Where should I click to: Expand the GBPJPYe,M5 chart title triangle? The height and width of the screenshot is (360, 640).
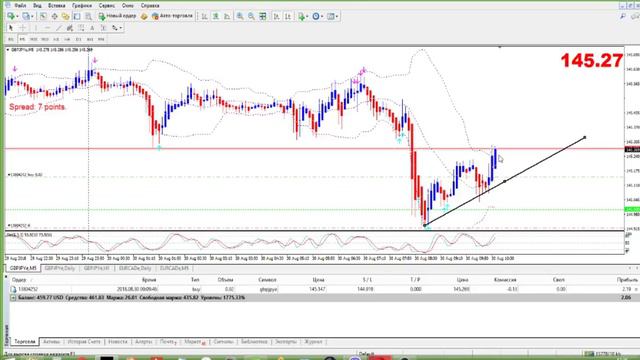point(7,50)
